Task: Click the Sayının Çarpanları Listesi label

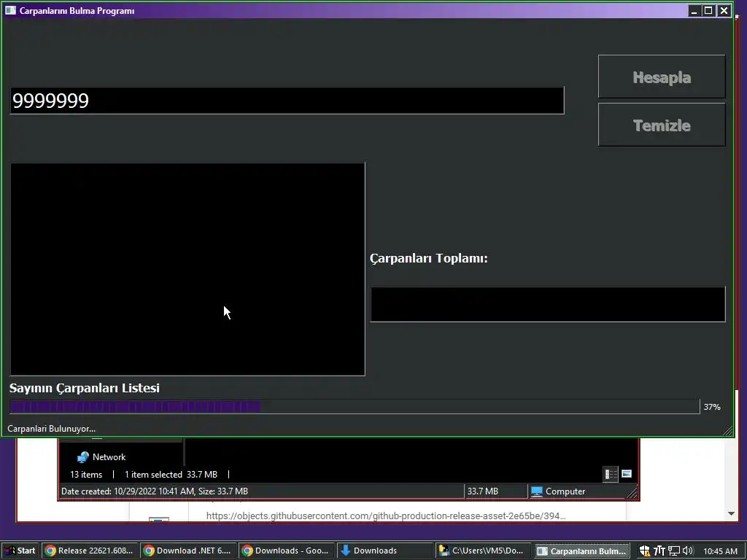Action: coord(85,388)
